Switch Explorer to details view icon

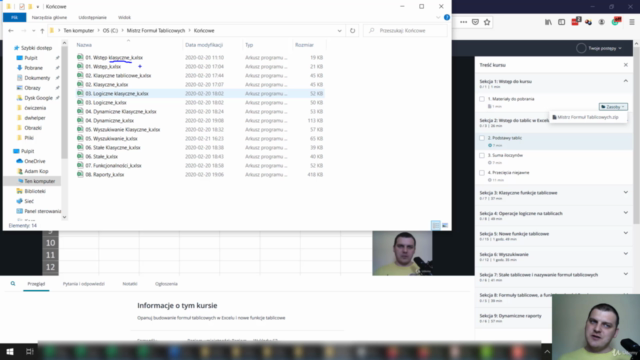[436, 225]
